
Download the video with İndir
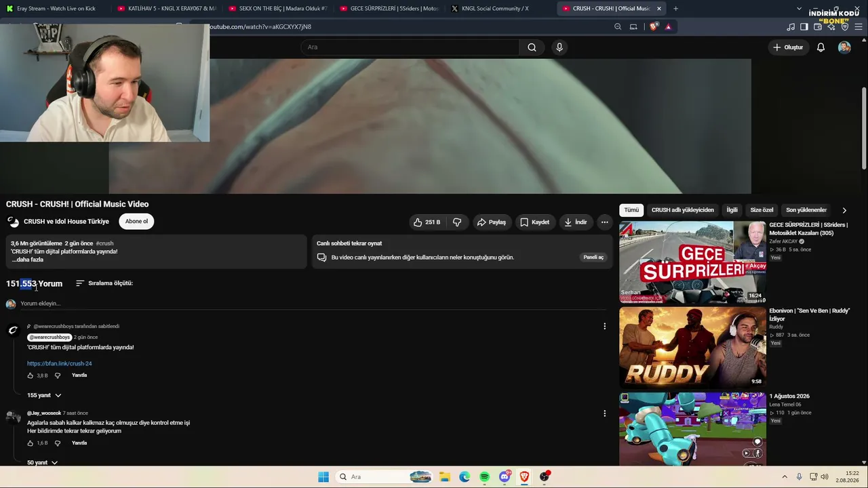pyautogui.click(x=575, y=222)
